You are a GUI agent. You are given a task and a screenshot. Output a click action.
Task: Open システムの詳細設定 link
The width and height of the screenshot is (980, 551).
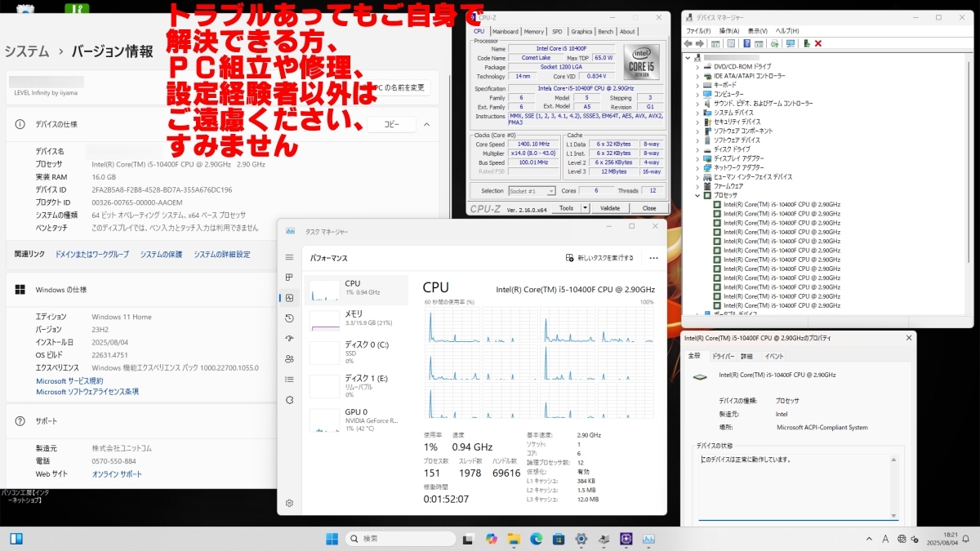[x=222, y=255]
